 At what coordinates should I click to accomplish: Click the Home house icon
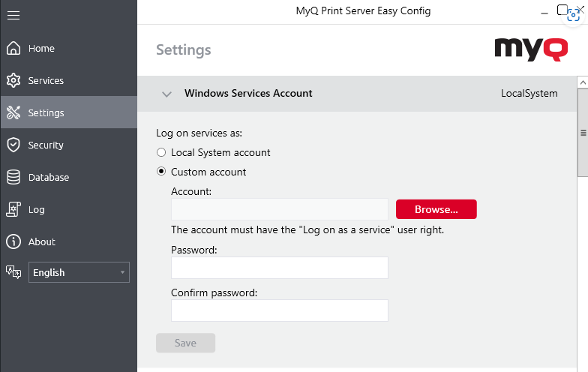(13, 48)
